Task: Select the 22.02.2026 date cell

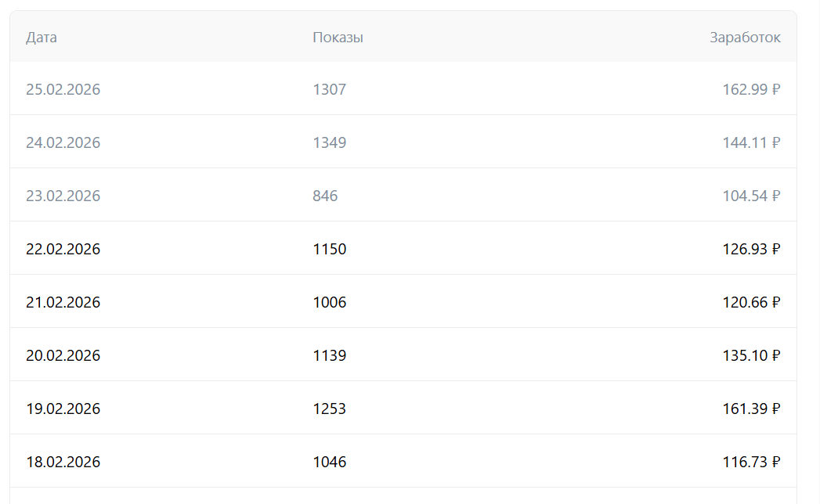Action: (x=63, y=249)
